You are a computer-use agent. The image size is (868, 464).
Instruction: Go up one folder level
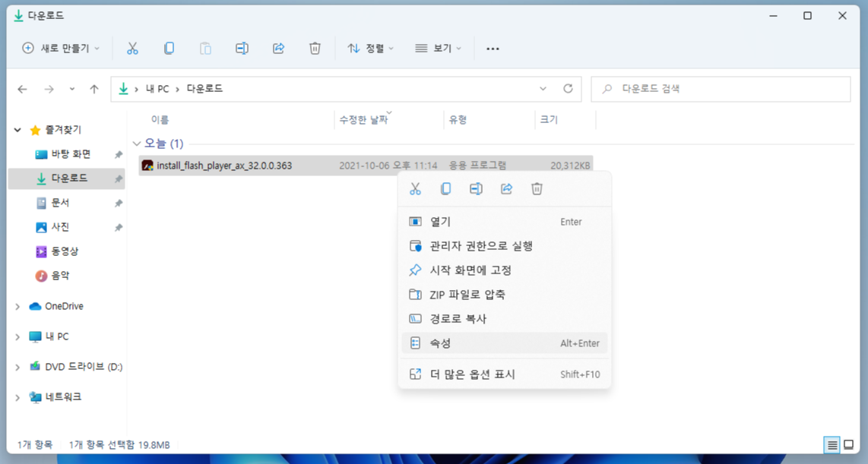point(94,89)
